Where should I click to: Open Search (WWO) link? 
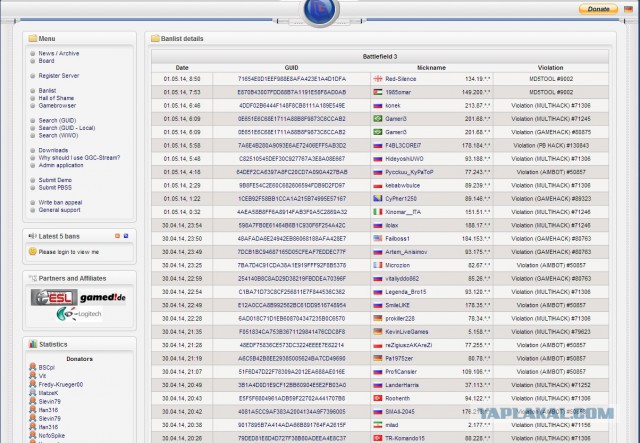(58, 135)
